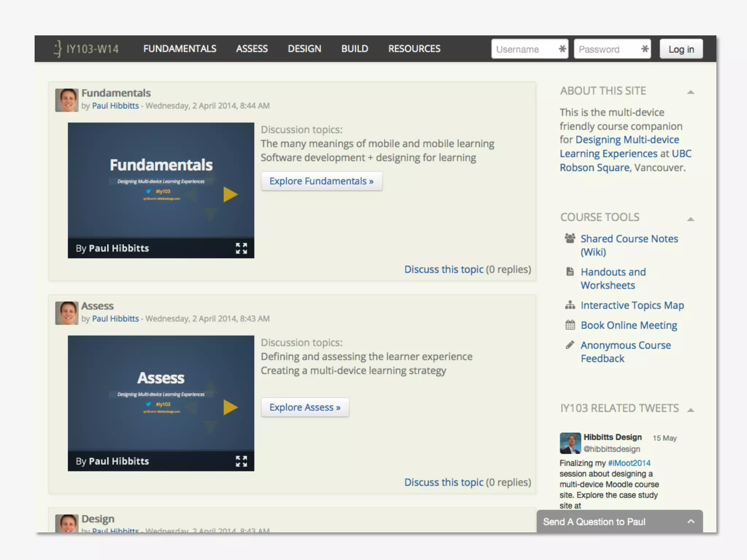
Task: Expand the Send A Question to Paul panel
Action: (691, 522)
